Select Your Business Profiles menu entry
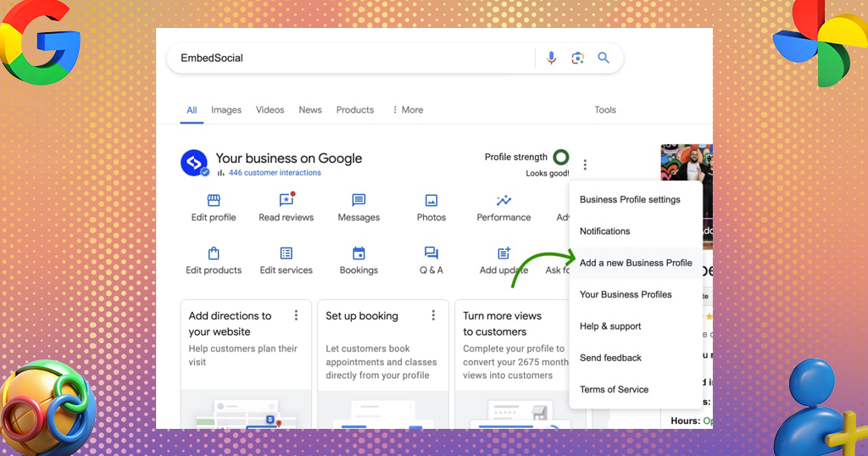Image resolution: width=868 pixels, height=456 pixels. coord(636,294)
